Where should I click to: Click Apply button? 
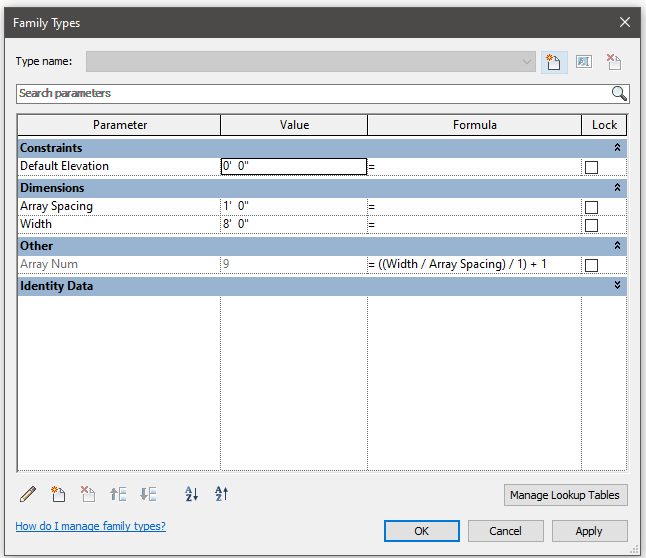(x=590, y=531)
